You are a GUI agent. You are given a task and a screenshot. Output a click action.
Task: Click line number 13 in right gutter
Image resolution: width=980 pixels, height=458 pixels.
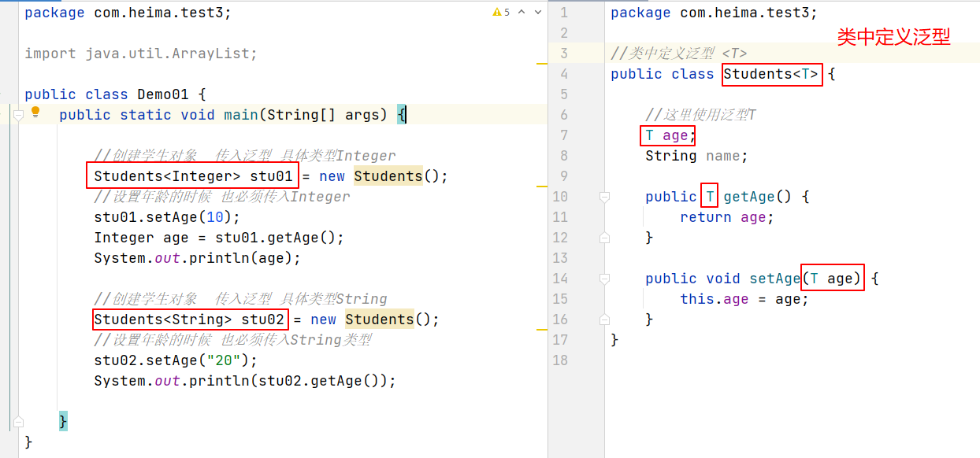[x=560, y=258]
